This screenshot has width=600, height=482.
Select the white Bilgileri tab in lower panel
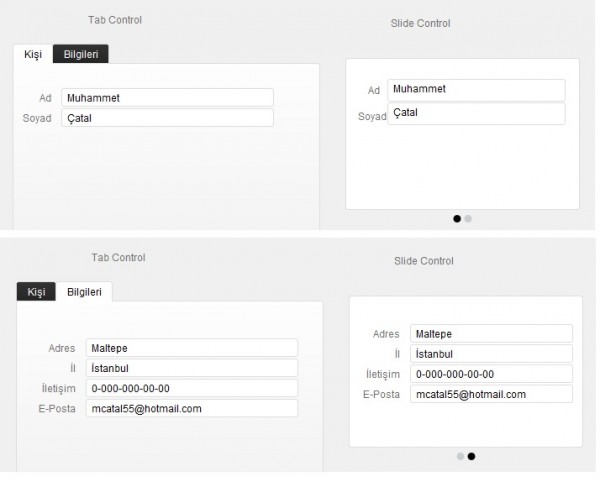pos(84,292)
